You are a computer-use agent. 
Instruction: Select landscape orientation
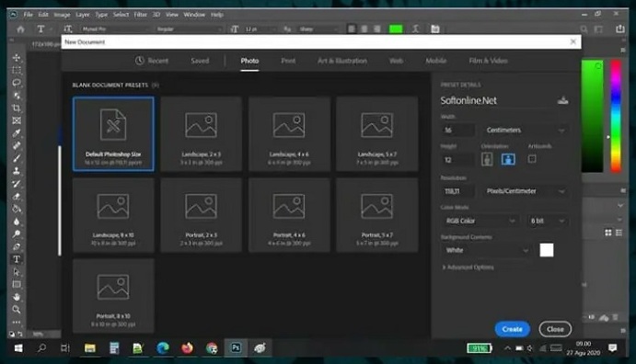click(508, 159)
